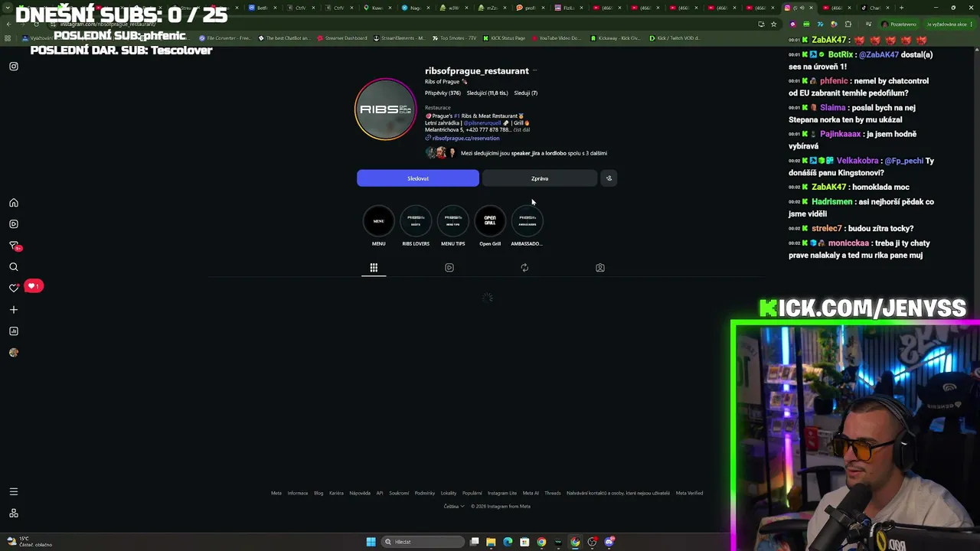
Task: Go to the Home feed icon in sidebar
Action: pos(14,203)
